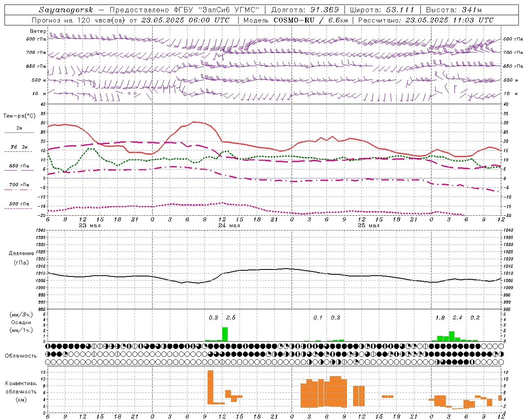Screen dimensions: 525x420
Task: Click the tallest green precipitation bar under 2.5
Action: pos(225,334)
